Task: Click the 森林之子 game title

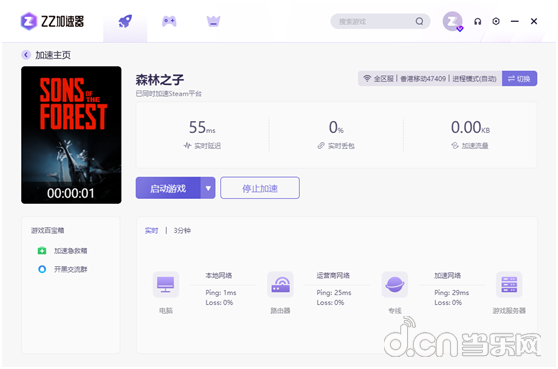Action: pos(159,79)
